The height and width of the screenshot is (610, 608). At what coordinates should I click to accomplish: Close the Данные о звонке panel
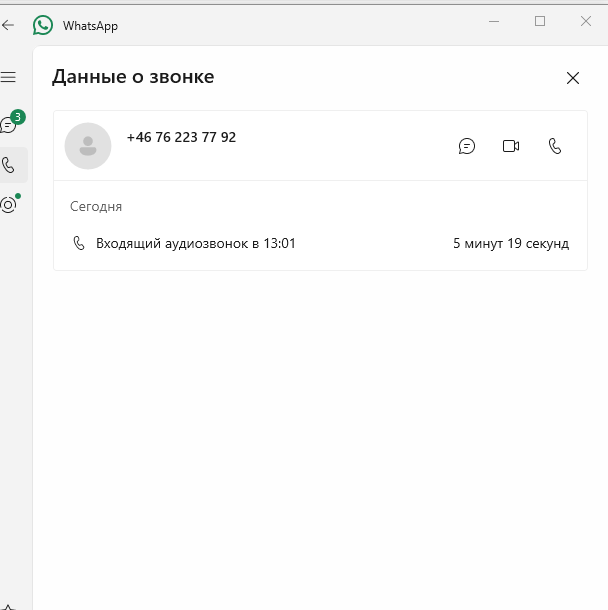coord(573,78)
